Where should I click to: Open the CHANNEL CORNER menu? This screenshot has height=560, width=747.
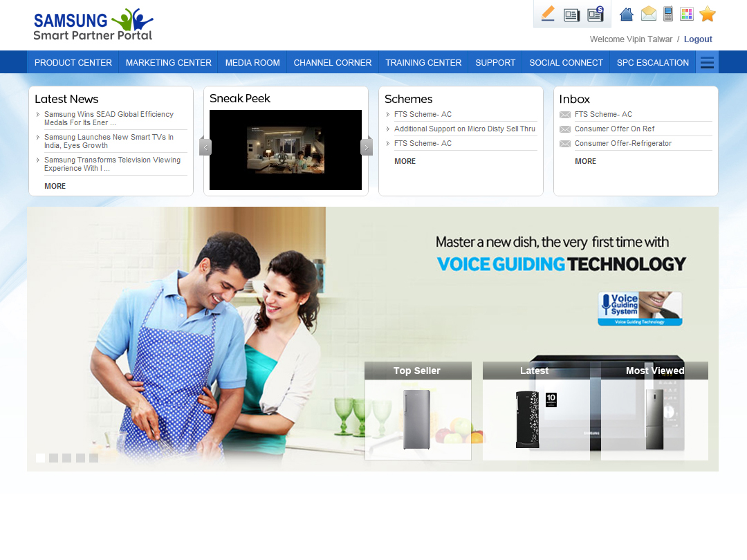[x=333, y=62]
